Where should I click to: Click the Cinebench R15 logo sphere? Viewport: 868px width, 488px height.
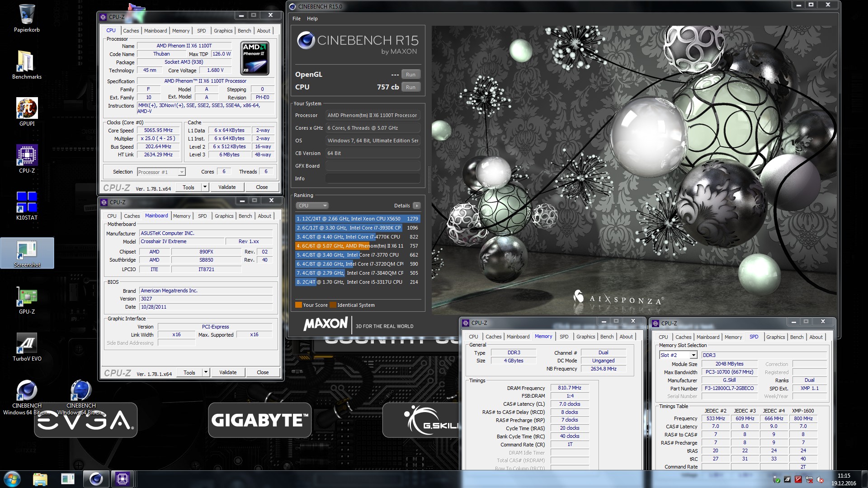point(306,41)
